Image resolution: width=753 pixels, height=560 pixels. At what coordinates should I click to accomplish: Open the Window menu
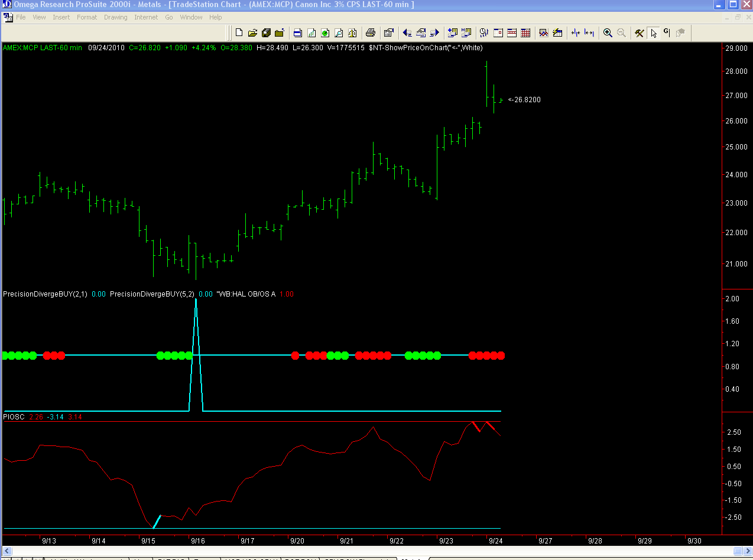(x=191, y=17)
